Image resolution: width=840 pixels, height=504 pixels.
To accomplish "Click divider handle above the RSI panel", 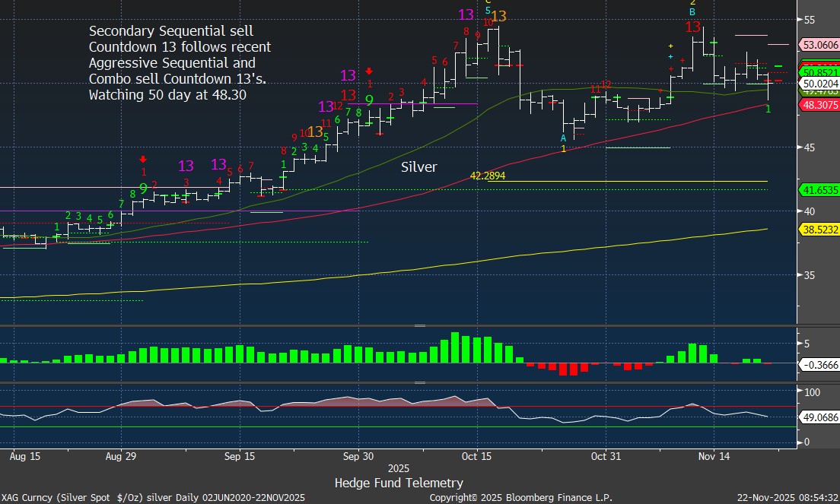I will point(419,383).
